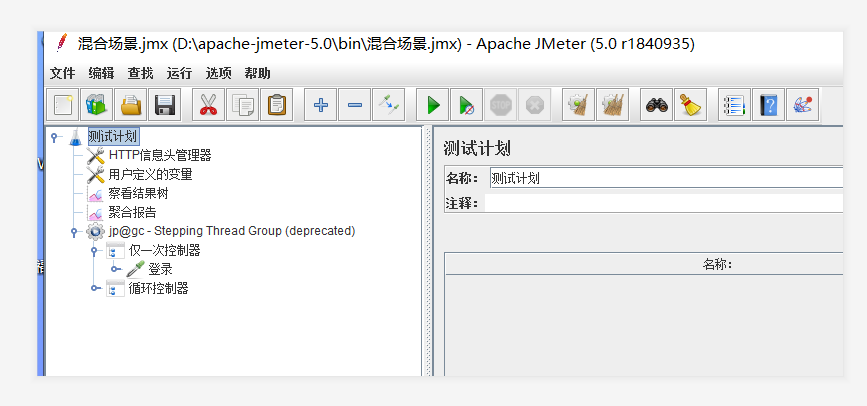Click Start no pauses icon
This screenshot has height=406, width=867.
[465, 104]
